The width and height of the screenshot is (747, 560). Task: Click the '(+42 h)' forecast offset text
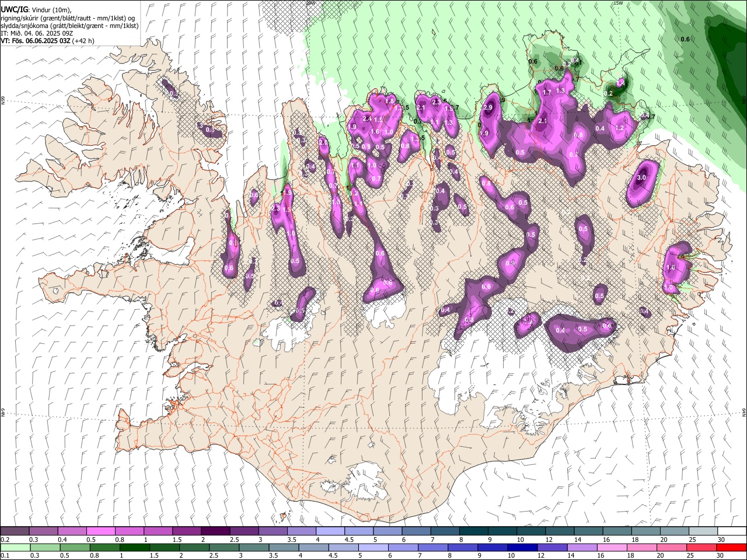[84, 41]
